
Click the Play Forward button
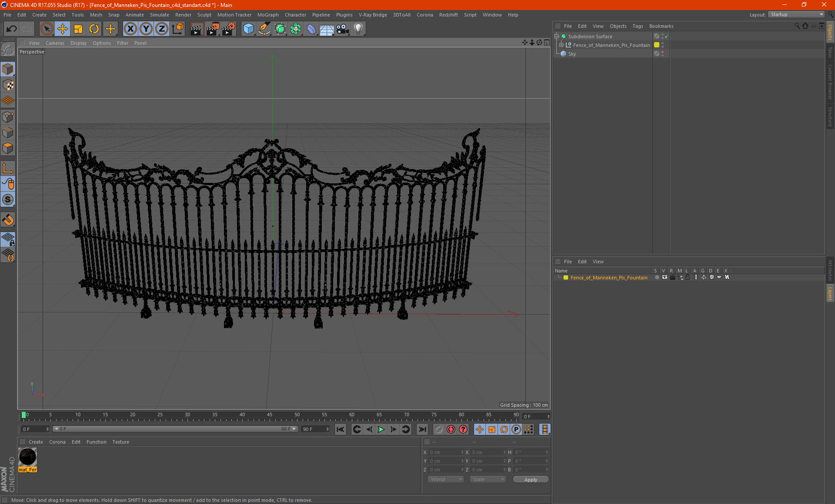(381, 429)
